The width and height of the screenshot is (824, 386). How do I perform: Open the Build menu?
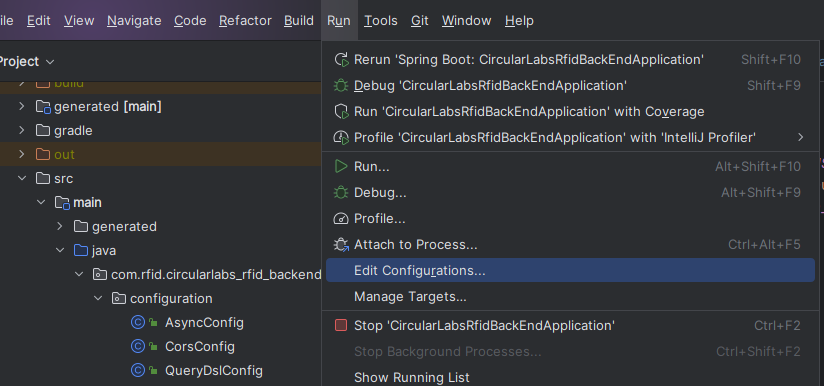point(299,20)
